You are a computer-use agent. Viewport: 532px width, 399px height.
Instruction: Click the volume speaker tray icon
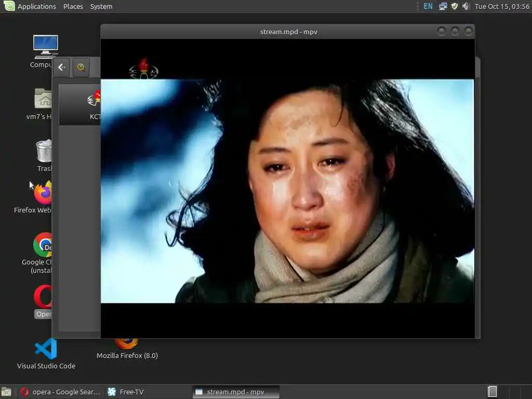point(466,6)
